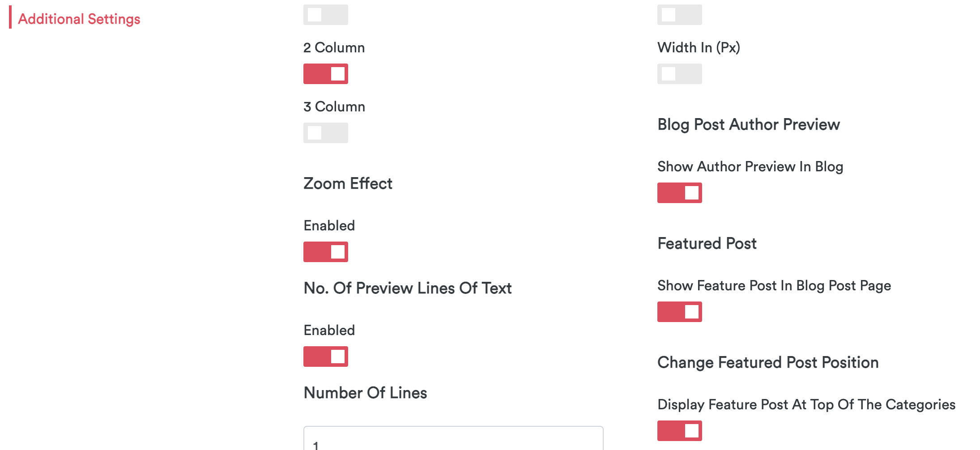Click Enabled label under No. Of Preview Lines

point(329,330)
